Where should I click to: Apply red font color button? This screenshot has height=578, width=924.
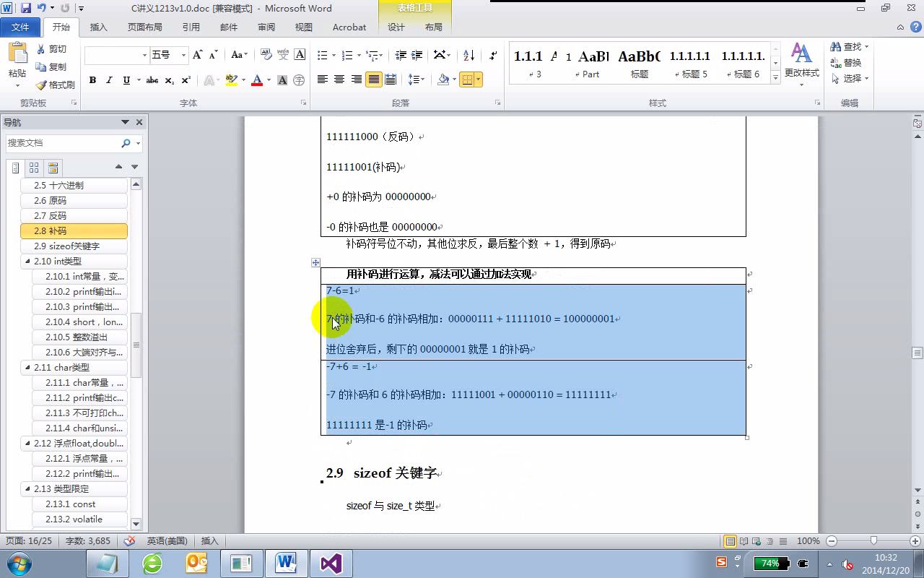coord(256,80)
